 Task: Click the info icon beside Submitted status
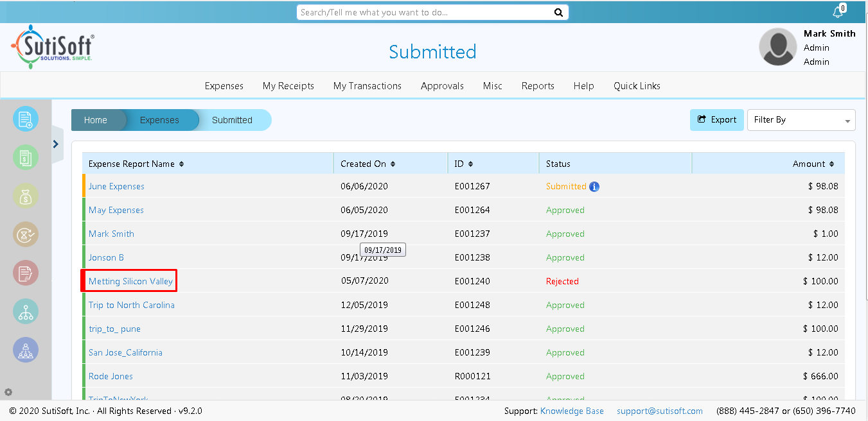click(594, 187)
